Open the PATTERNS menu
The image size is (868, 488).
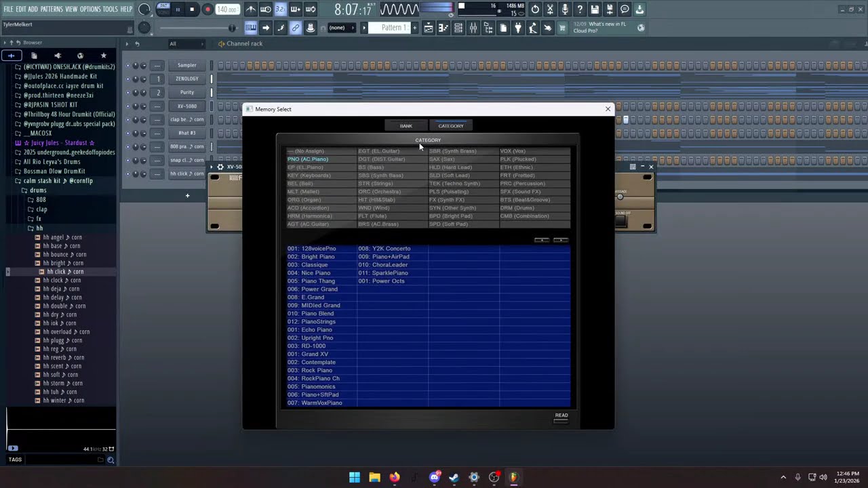click(x=52, y=9)
